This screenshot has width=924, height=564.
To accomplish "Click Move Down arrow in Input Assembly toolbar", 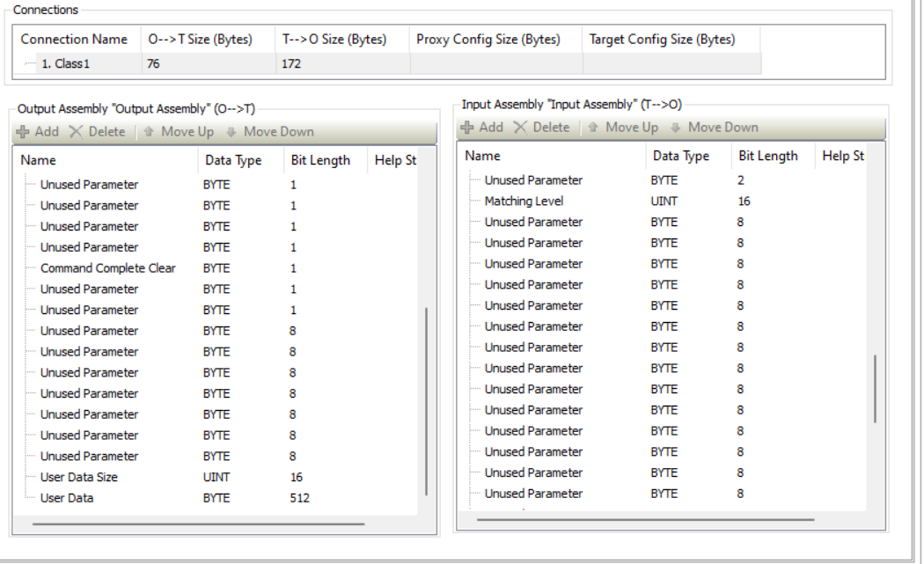I will (675, 128).
